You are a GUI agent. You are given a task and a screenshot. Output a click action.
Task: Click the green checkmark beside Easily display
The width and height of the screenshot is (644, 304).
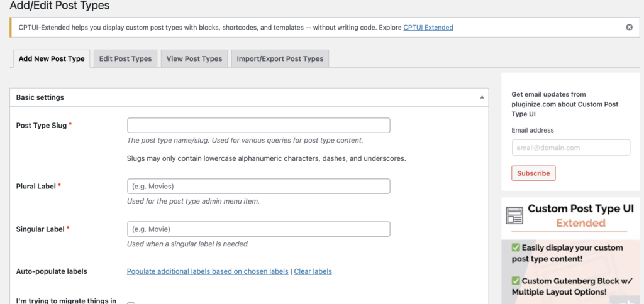coord(516,248)
